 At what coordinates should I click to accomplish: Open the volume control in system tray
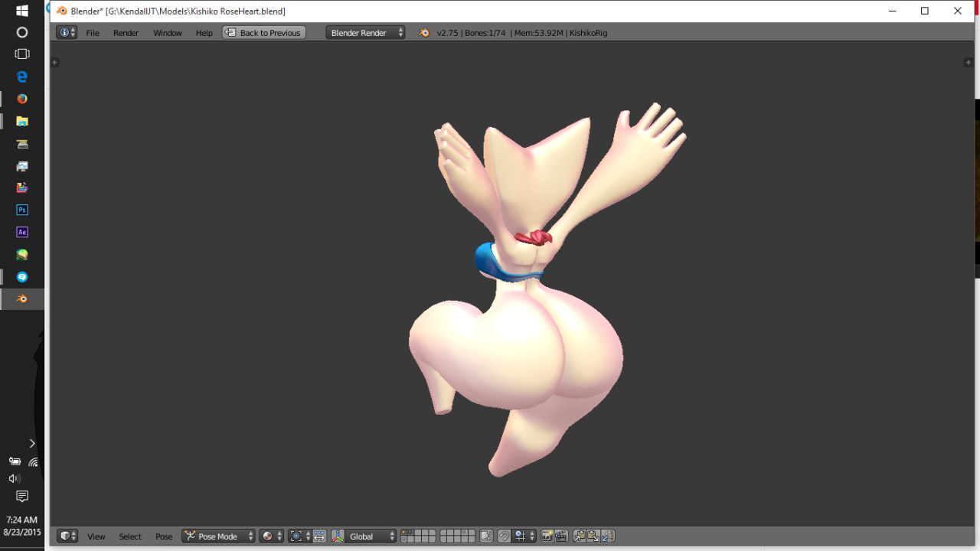(x=14, y=478)
